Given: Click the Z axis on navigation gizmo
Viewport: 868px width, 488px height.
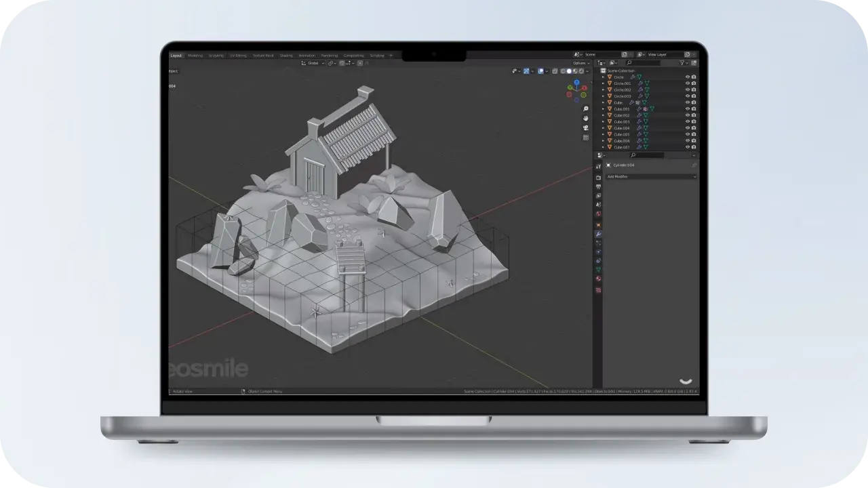Looking at the screenshot, I should point(576,83).
